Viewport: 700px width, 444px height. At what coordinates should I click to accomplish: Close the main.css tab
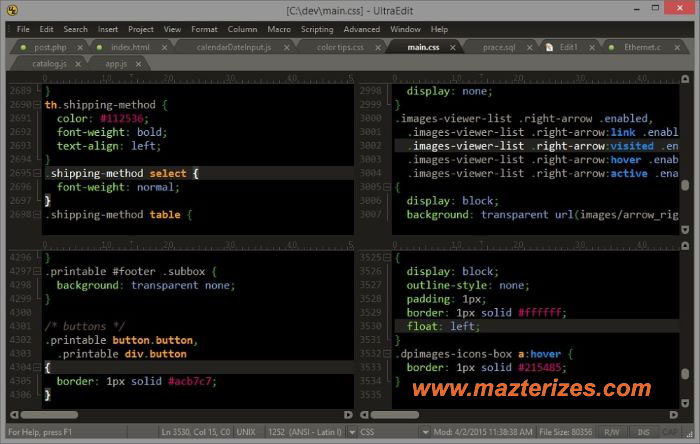453,47
